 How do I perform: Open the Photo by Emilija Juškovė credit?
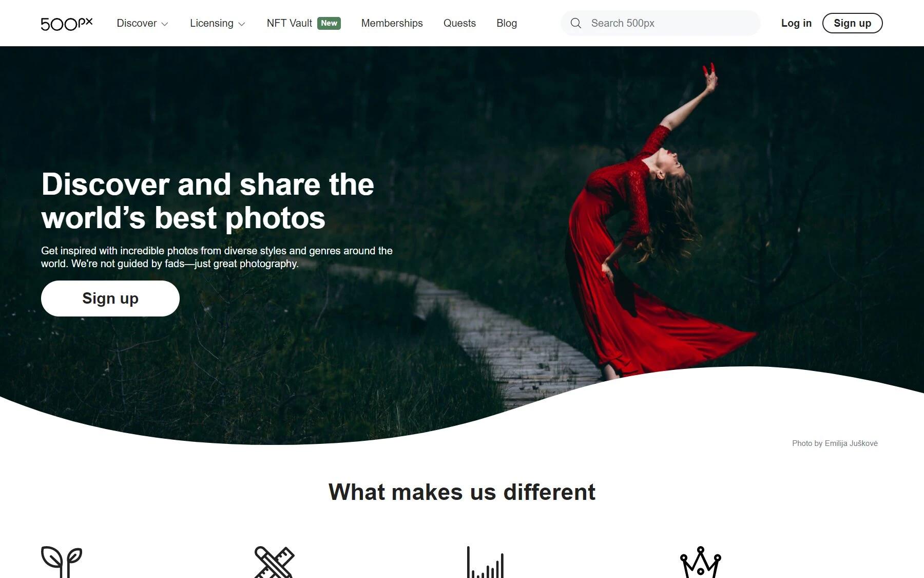click(835, 443)
